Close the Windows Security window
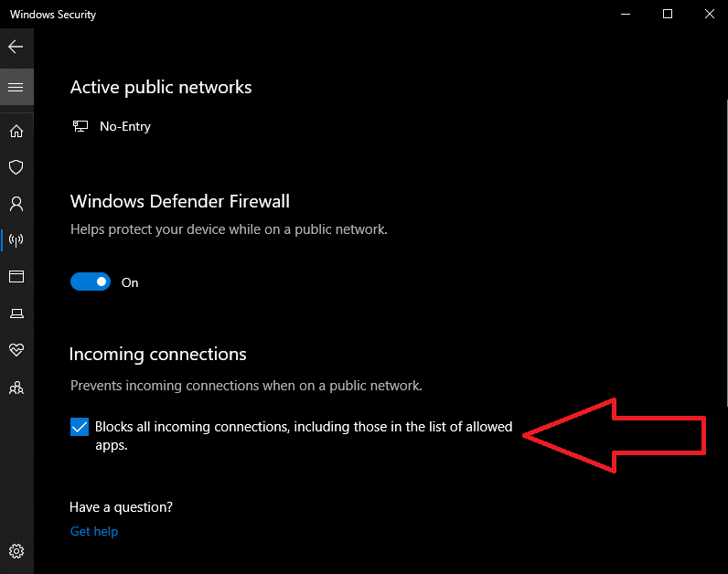This screenshot has width=728, height=574. pyautogui.click(x=710, y=14)
